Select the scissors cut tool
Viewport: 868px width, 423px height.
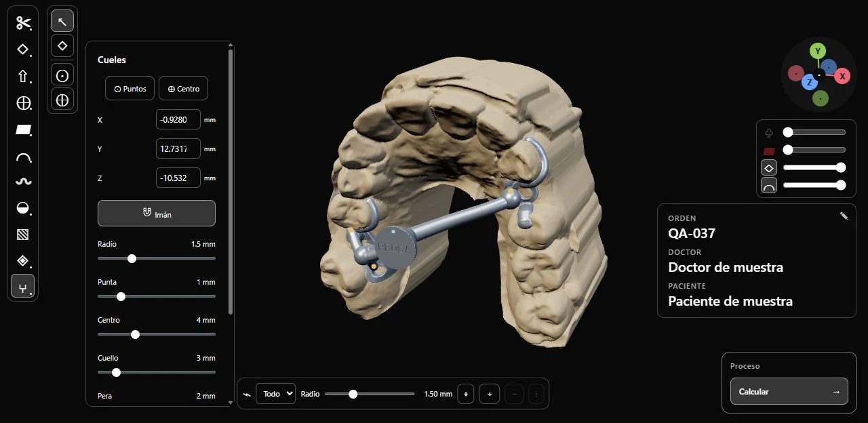click(24, 23)
